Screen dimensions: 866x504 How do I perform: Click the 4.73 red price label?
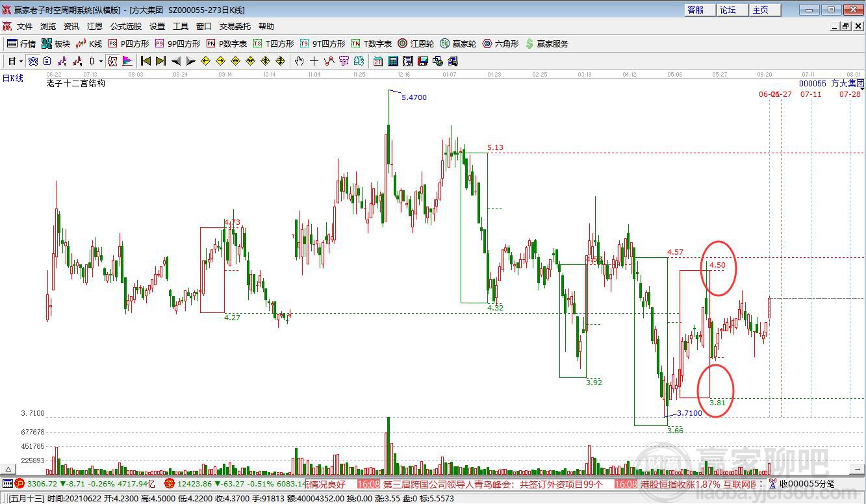coord(232,222)
